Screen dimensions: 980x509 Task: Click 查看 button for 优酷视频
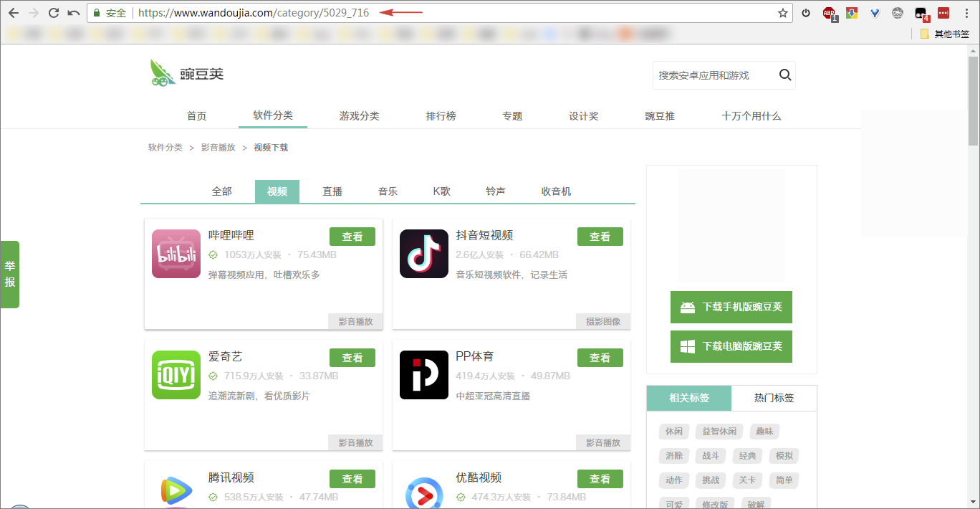tap(600, 479)
